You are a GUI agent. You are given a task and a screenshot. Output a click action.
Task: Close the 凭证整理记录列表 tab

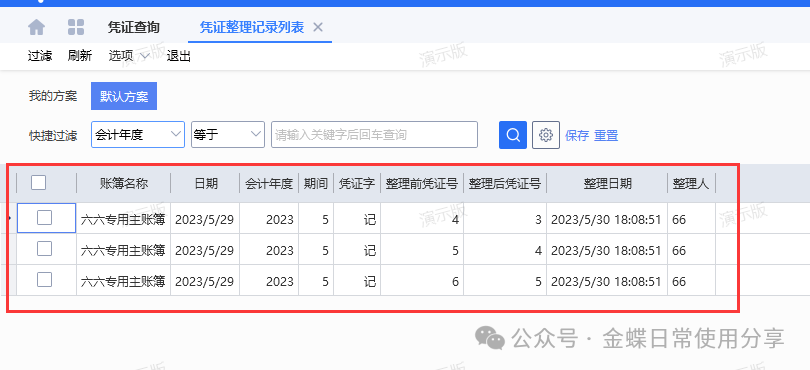tap(318, 27)
